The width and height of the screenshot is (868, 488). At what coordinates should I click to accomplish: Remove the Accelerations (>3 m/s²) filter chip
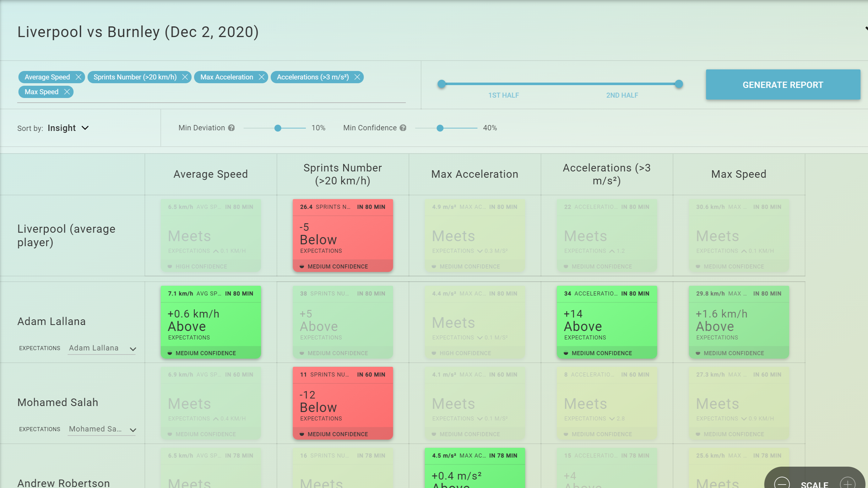357,77
